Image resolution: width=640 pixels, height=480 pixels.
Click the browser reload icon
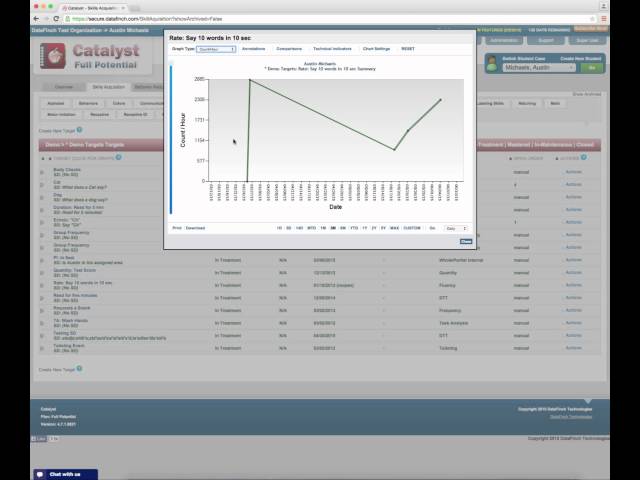click(56, 19)
